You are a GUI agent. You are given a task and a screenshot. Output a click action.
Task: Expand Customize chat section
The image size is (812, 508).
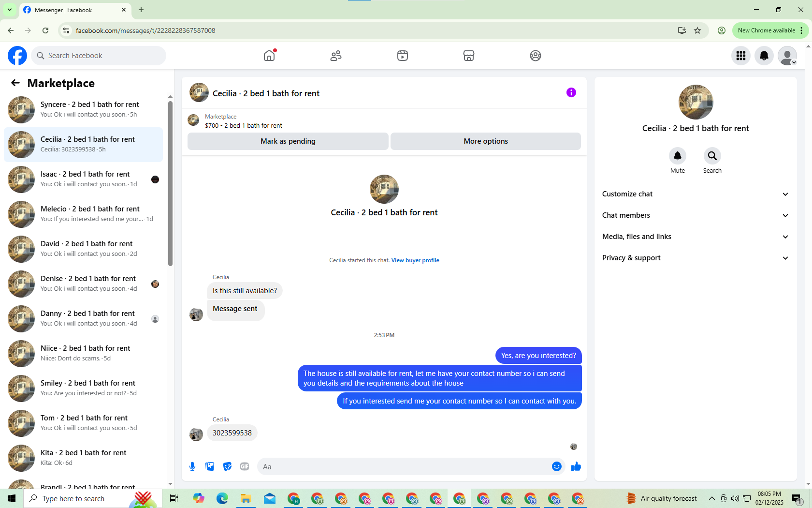pyautogui.click(x=696, y=194)
